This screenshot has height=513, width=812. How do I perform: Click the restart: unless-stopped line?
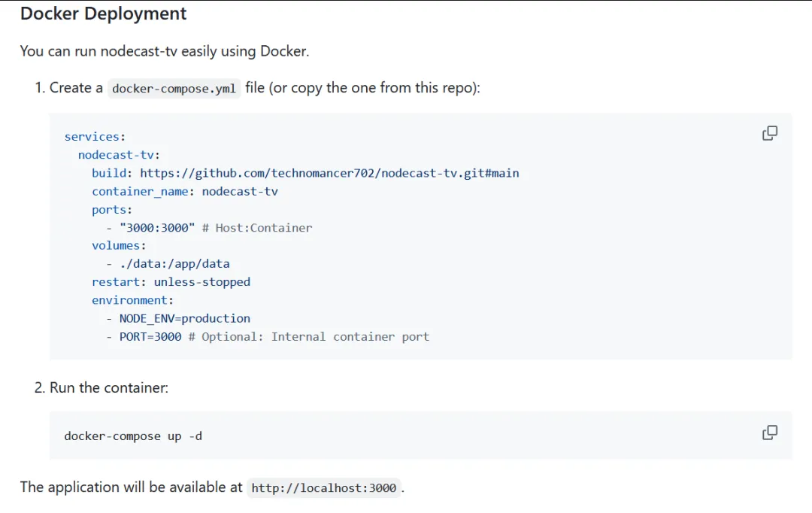pyautogui.click(x=171, y=282)
